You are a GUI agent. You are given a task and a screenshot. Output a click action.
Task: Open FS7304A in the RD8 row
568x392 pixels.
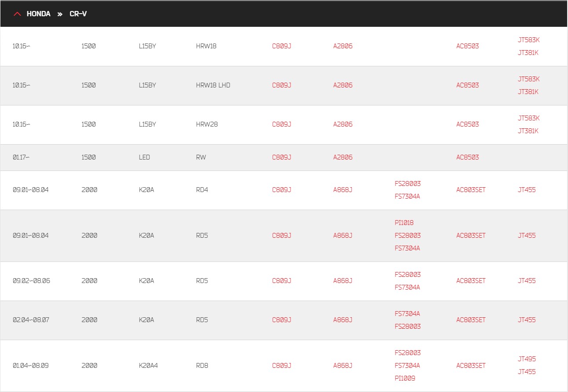408,366
